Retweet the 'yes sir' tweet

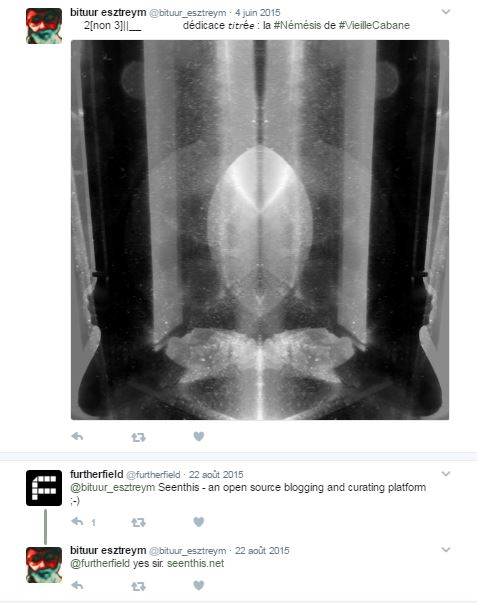click(138, 586)
